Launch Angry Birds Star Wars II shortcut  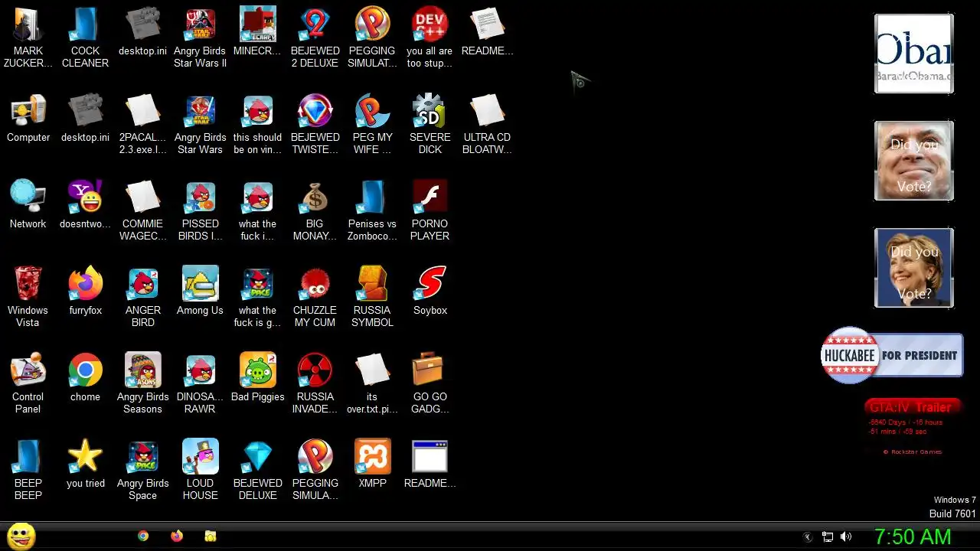200,37
